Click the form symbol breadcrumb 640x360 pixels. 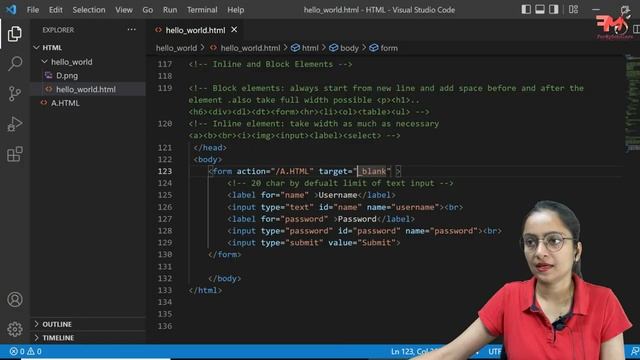383,48
